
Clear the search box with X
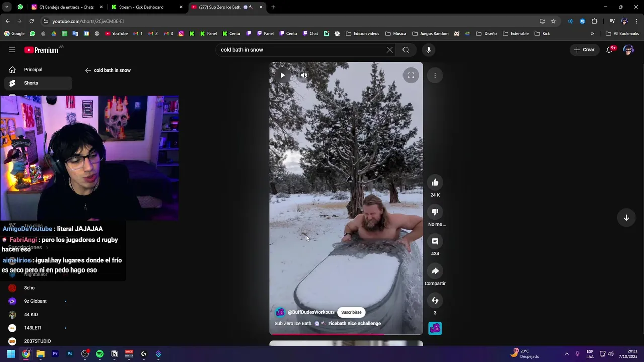389,50
